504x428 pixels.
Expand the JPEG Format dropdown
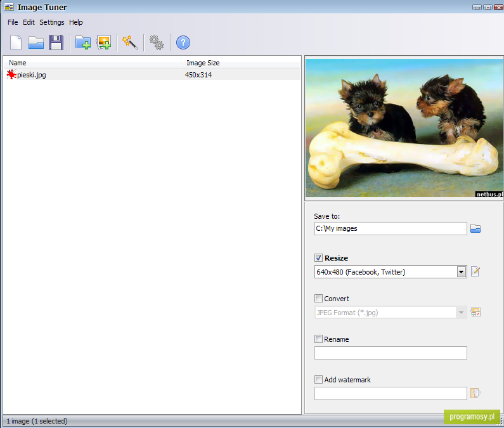[462, 313]
